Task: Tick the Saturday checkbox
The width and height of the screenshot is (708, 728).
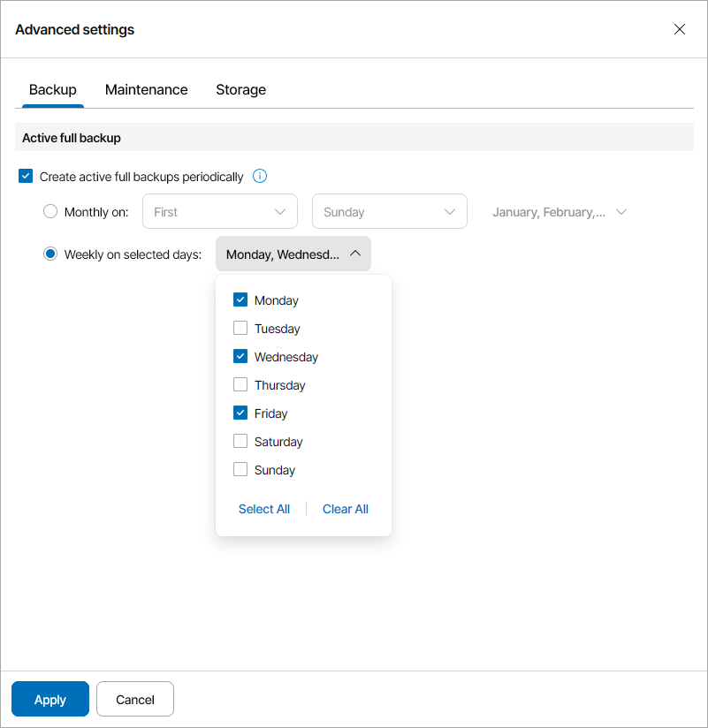Action: click(240, 442)
